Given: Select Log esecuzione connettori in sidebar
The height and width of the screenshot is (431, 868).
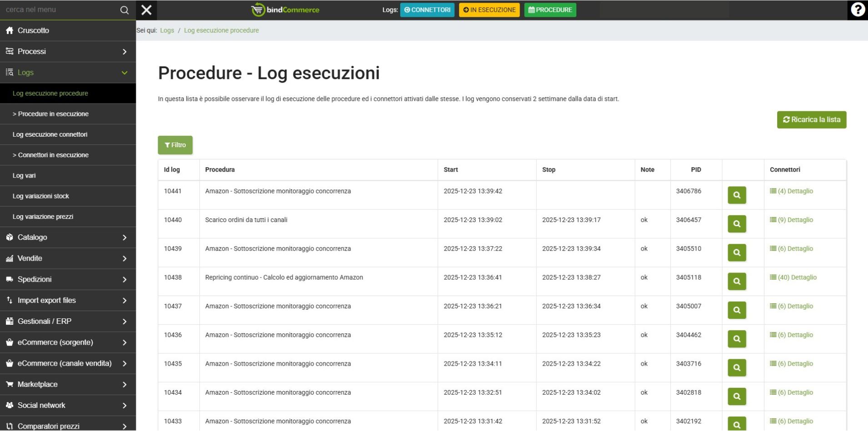Looking at the screenshot, I should (50, 134).
